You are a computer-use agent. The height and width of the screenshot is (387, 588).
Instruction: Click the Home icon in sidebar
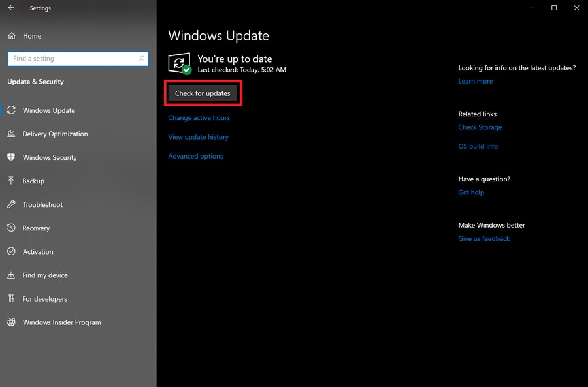(x=11, y=36)
